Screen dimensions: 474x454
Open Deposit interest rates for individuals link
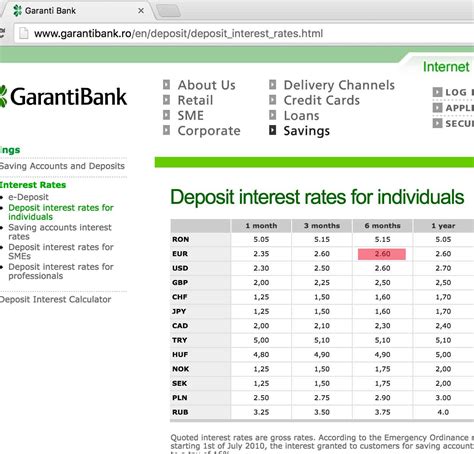pos(61,212)
